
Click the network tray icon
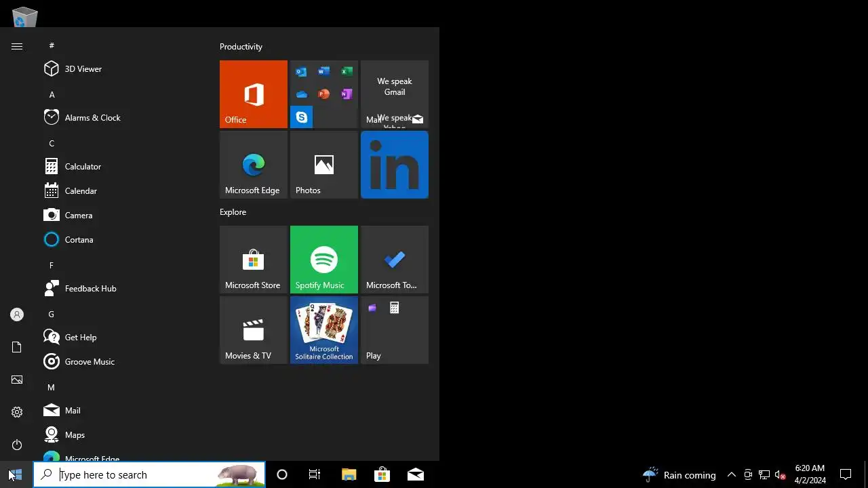click(x=764, y=474)
